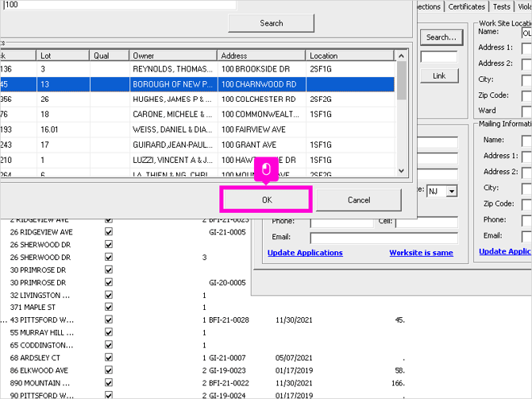Click the Phone input field next to Cell
The height and width of the screenshot is (399, 532).
(x=341, y=222)
